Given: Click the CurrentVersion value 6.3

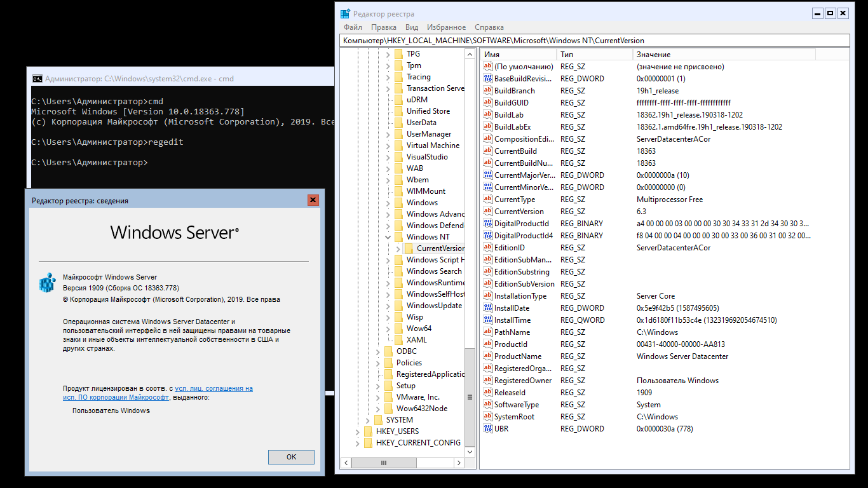Looking at the screenshot, I should (x=641, y=212).
